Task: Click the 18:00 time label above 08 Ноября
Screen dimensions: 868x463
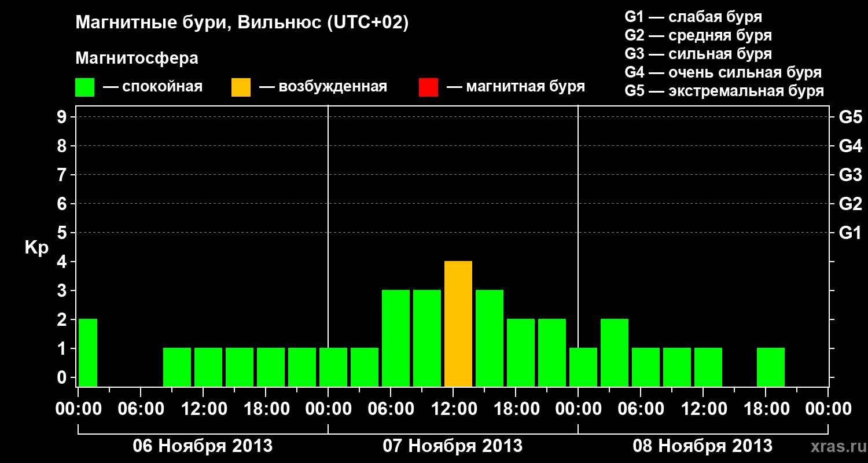Action: point(766,409)
